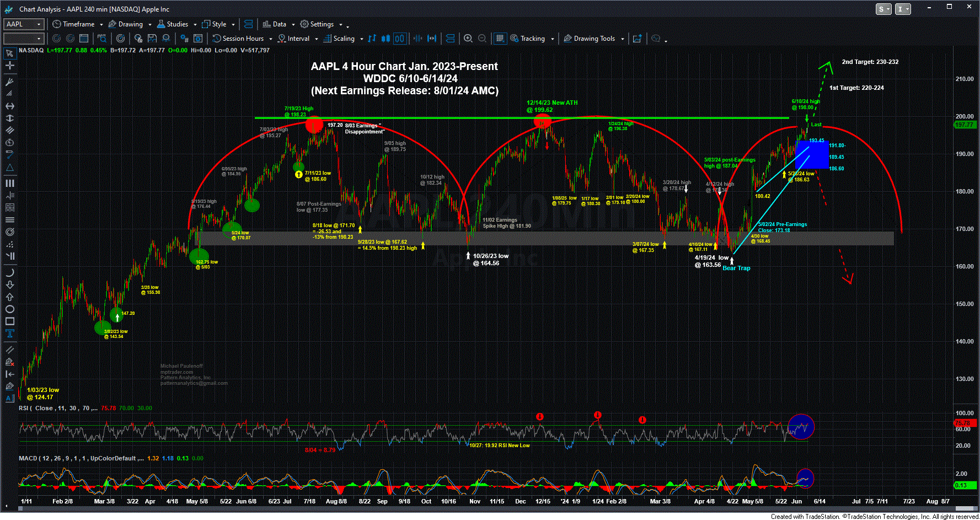The width and height of the screenshot is (980, 520).
Task: Toggle the stacked panels icon beside Style
Action: tap(248, 24)
